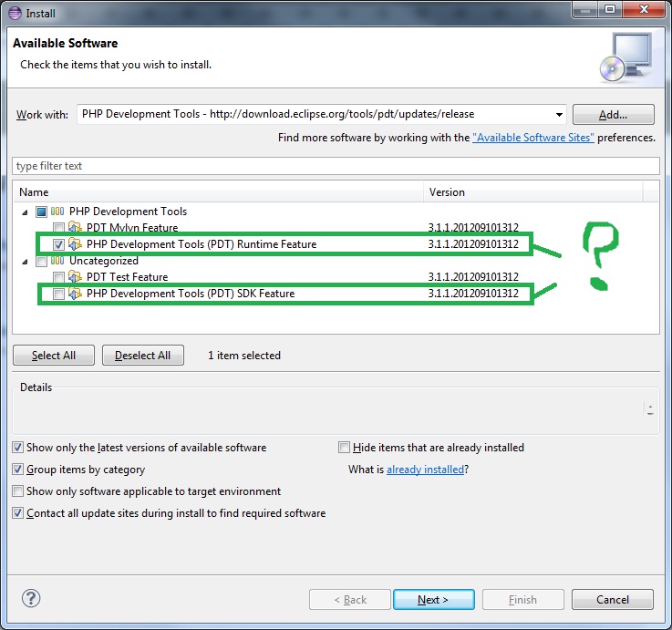The image size is (672, 630).
Task: Collapse the Uncategorized tree node
Action: (x=25, y=262)
